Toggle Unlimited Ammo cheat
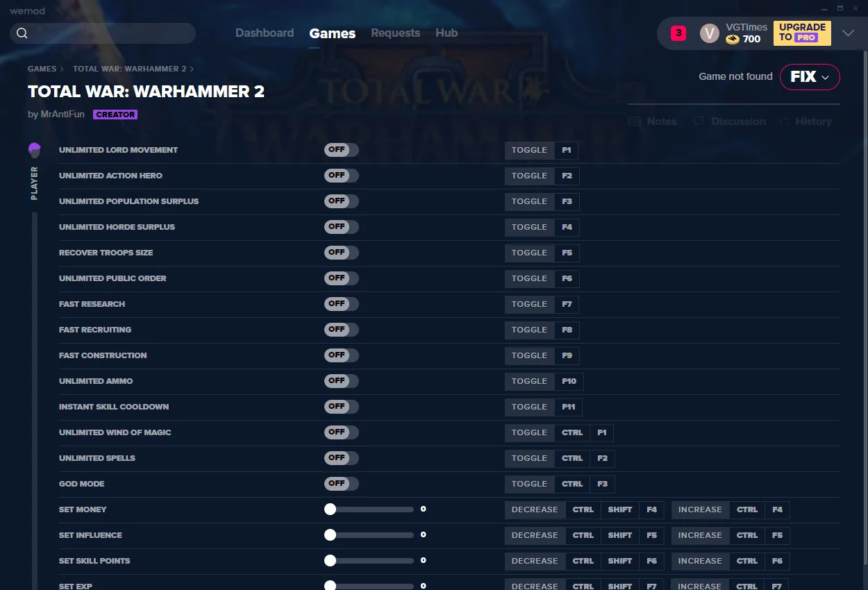 click(342, 381)
